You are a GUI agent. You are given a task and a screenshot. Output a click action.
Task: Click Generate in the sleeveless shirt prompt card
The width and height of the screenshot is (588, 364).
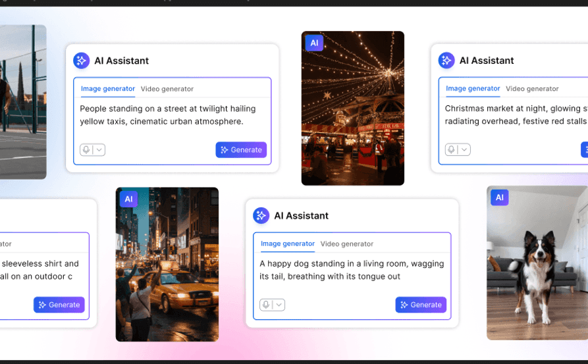[x=59, y=305]
